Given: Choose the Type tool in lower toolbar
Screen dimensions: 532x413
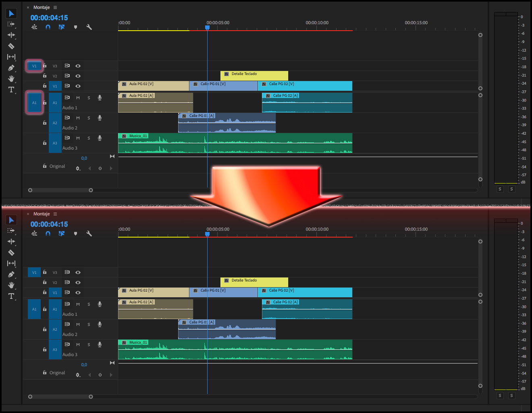Looking at the screenshot, I should 11,296.
